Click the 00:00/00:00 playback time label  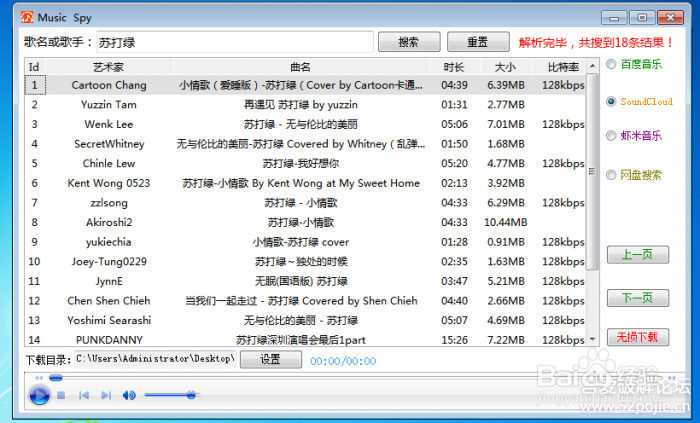click(343, 361)
